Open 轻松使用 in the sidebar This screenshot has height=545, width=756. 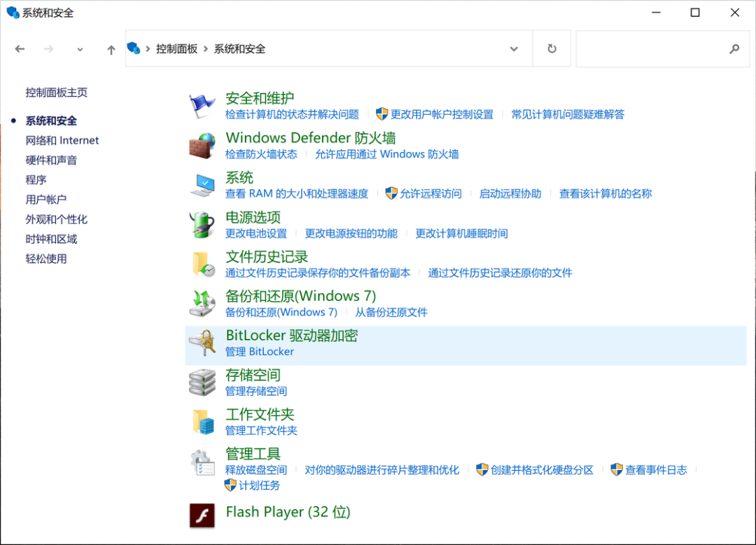(45, 259)
